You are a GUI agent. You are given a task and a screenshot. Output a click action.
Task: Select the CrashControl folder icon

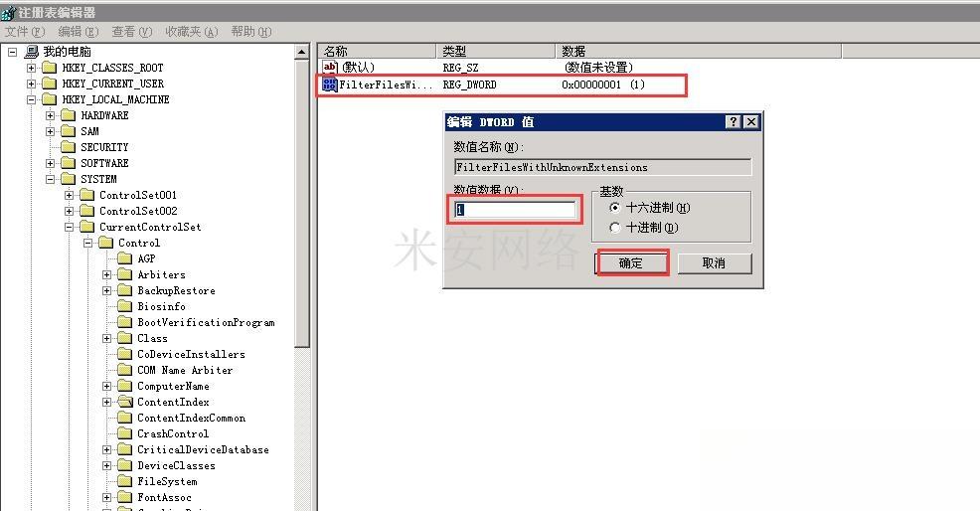pyautogui.click(x=125, y=433)
